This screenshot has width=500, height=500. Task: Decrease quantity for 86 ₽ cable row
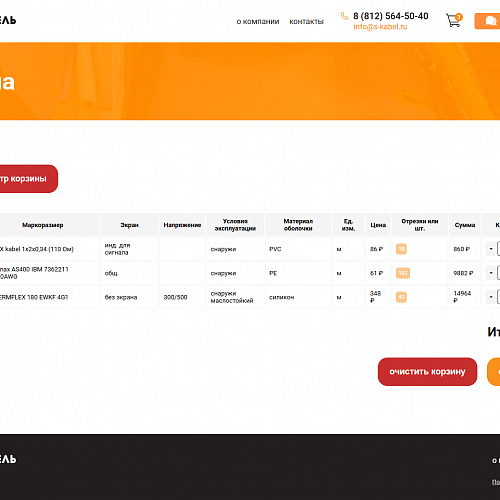pyautogui.click(x=491, y=249)
